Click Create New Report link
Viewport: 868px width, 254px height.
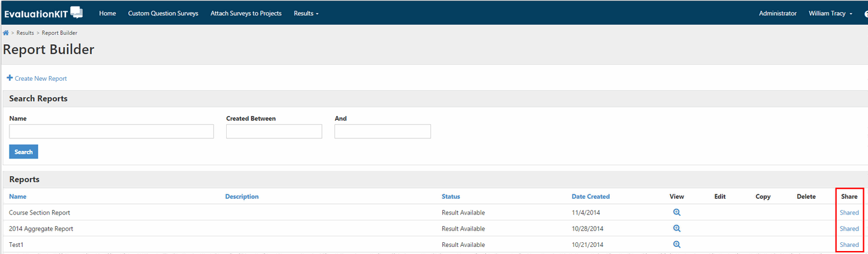coord(41,78)
